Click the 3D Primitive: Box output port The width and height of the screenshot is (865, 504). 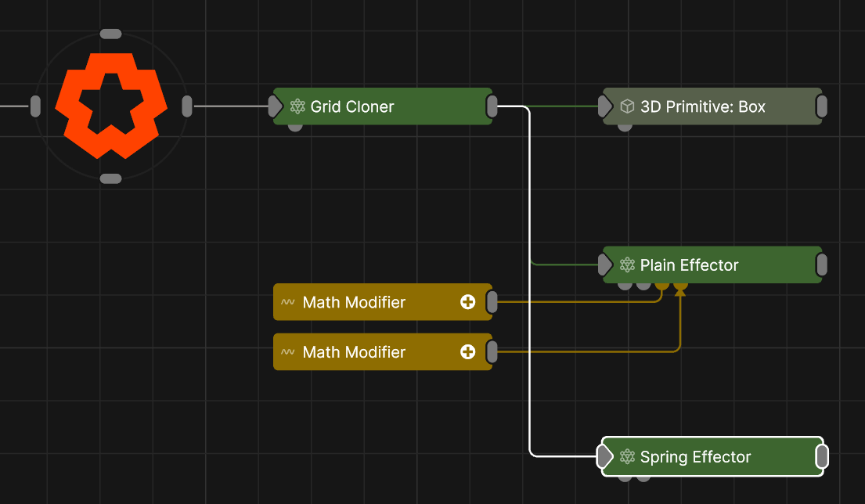coord(822,106)
